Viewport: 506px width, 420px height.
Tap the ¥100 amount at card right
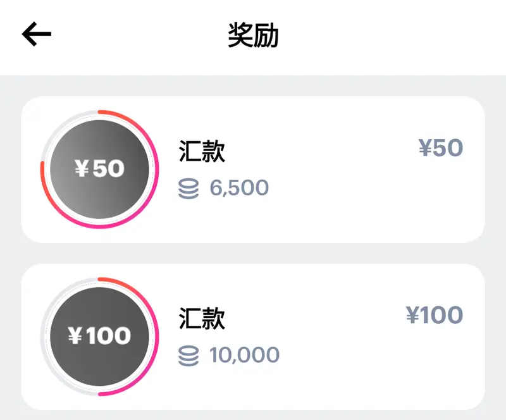[x=435, y=315]
